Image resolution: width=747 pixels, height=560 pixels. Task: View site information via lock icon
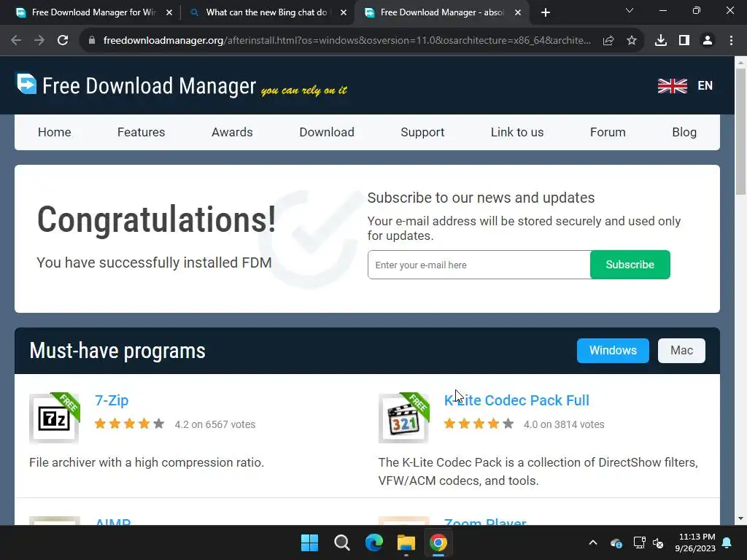[x=92, y=41]
